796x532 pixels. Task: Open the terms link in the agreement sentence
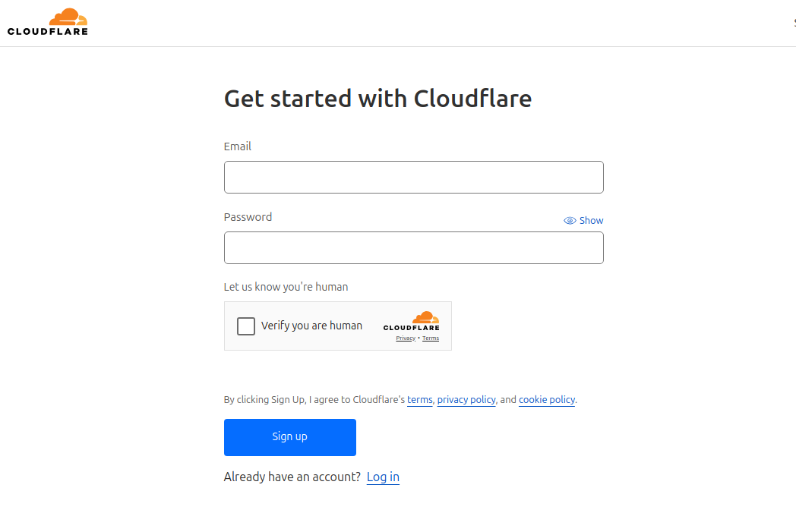(419, 400)
